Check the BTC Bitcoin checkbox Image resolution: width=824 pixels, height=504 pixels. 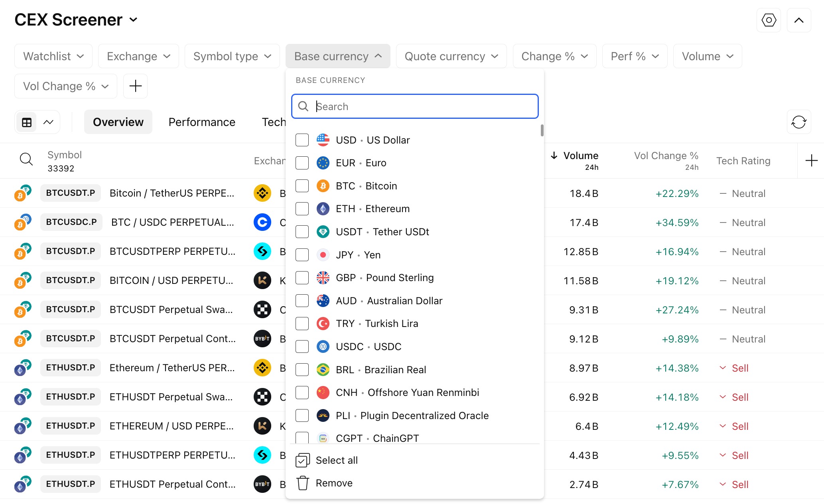(302, 186)
